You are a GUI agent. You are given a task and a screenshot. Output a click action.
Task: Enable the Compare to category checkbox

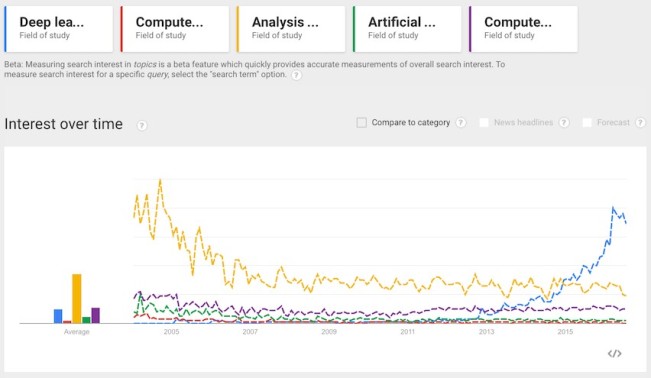coord(362,123)
